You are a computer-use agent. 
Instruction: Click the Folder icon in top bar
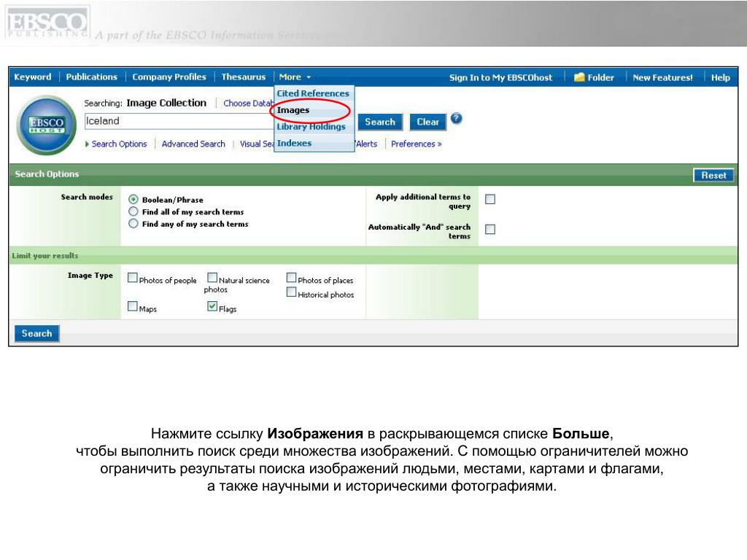pos(578,77)
